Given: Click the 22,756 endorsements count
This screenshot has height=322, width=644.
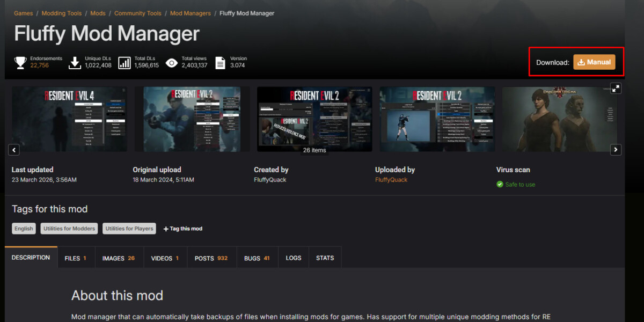Looking at the screenshot, I should click(x=40, y=65).
